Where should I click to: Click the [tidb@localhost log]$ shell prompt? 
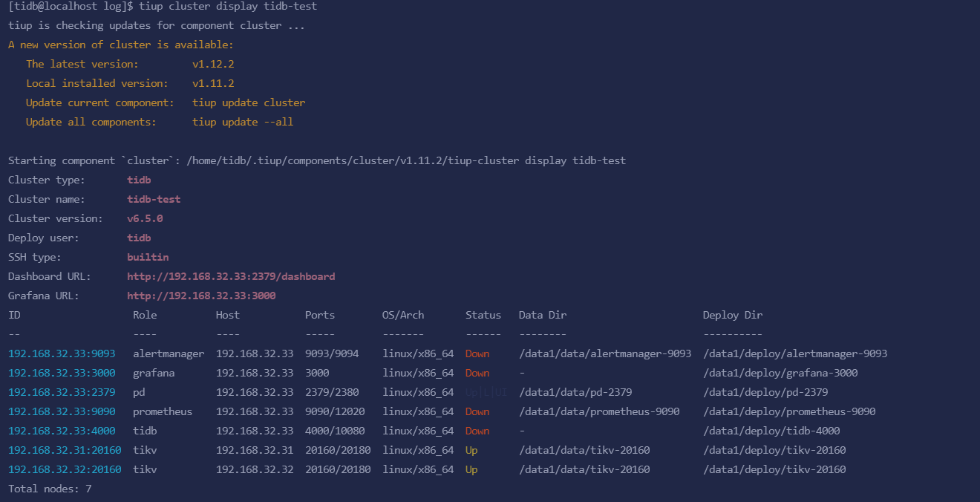[x=71, y=6]
